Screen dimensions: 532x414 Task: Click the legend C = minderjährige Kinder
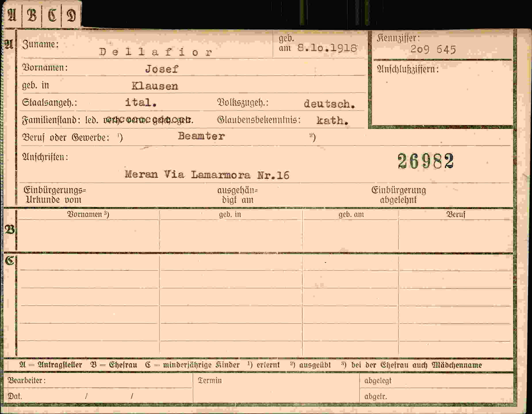click(x=192, y=365)
